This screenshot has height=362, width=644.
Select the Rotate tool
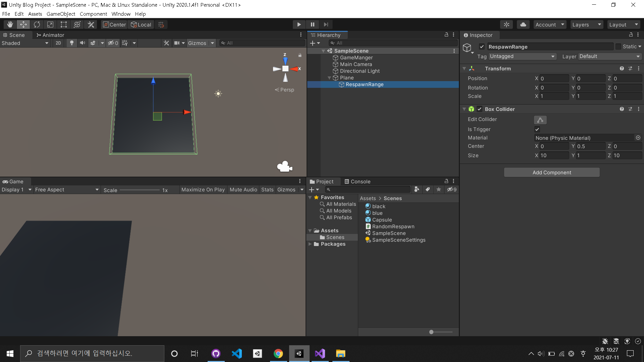click(x=37, y=24)
